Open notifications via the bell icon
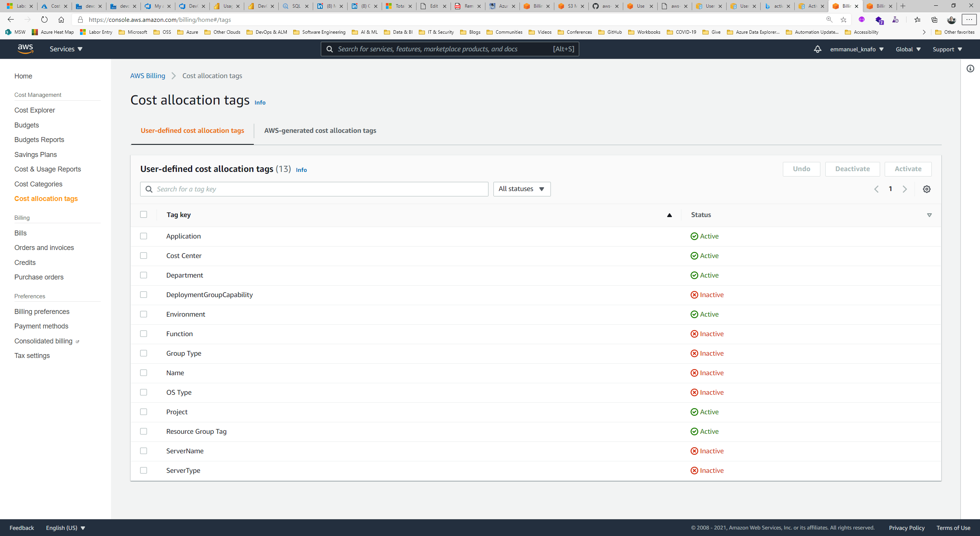 tap(817, 49)
